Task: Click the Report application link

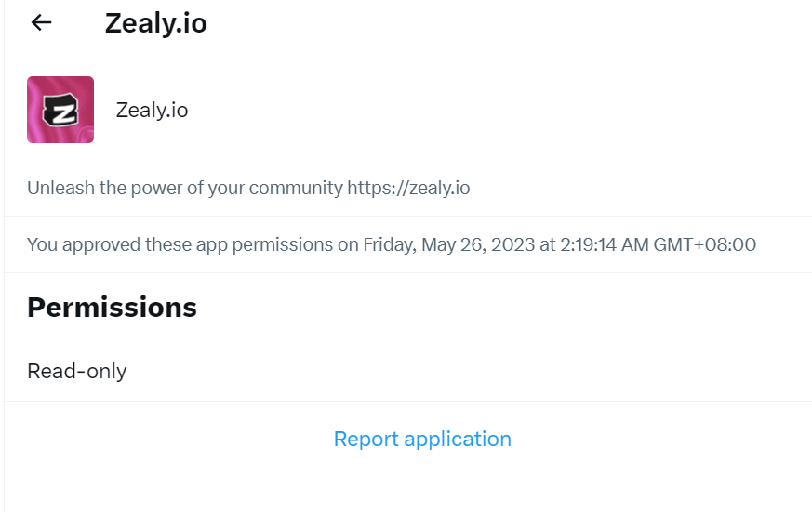Action: click(x=422, y=439)
